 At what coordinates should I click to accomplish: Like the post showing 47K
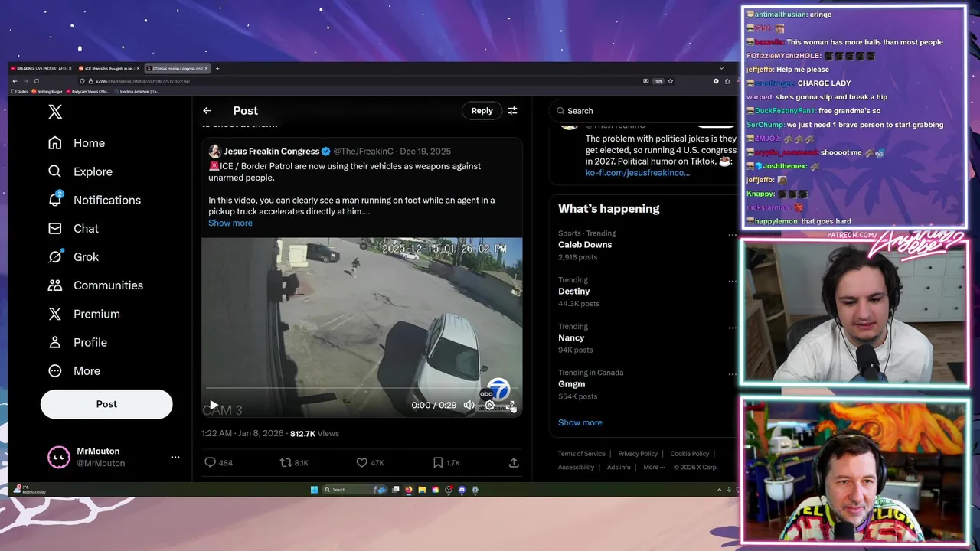[x=370, y=462]
